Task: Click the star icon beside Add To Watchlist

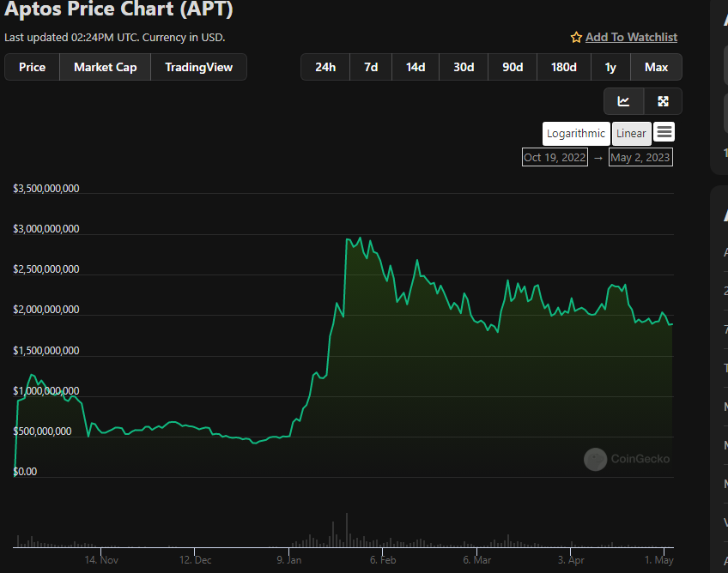Action: coord(576,38)
